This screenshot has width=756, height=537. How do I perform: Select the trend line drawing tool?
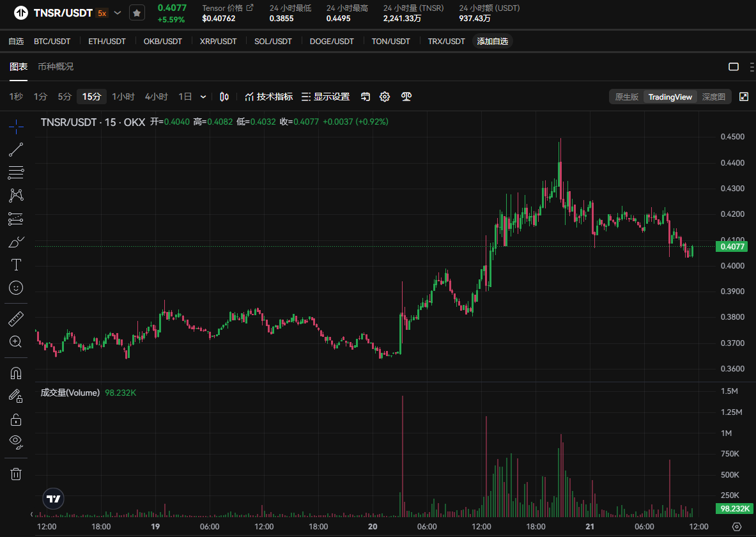(16, 150)
